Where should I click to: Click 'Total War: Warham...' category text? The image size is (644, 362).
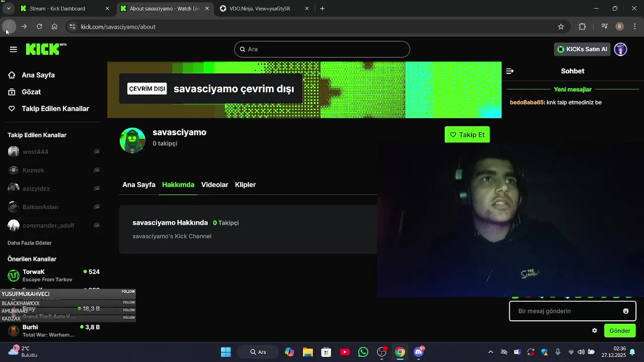click(48, 335)
